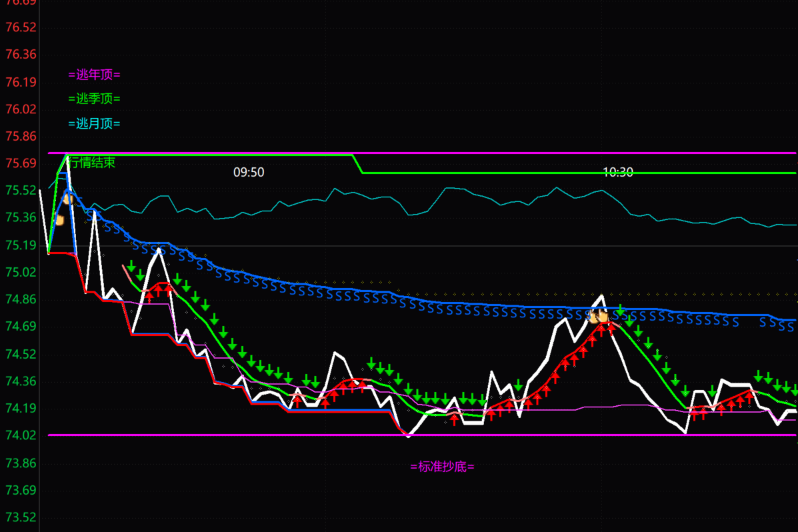Click the 76.52 price axis label
The image size is (798, 532).
20,27
